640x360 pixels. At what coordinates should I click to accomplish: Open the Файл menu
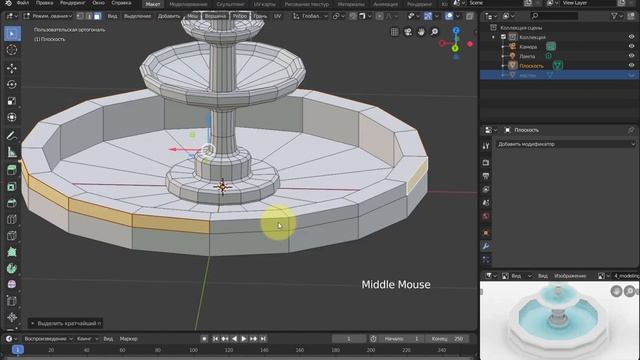(x=22, y=3)
